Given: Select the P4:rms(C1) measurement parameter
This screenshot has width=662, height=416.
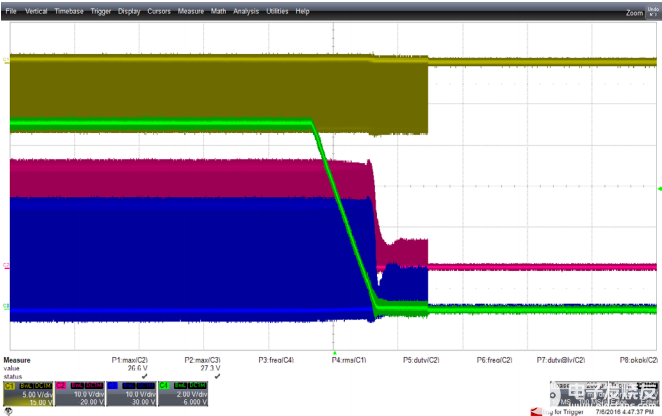Looking at the screenshot, I should coord(349,358).
